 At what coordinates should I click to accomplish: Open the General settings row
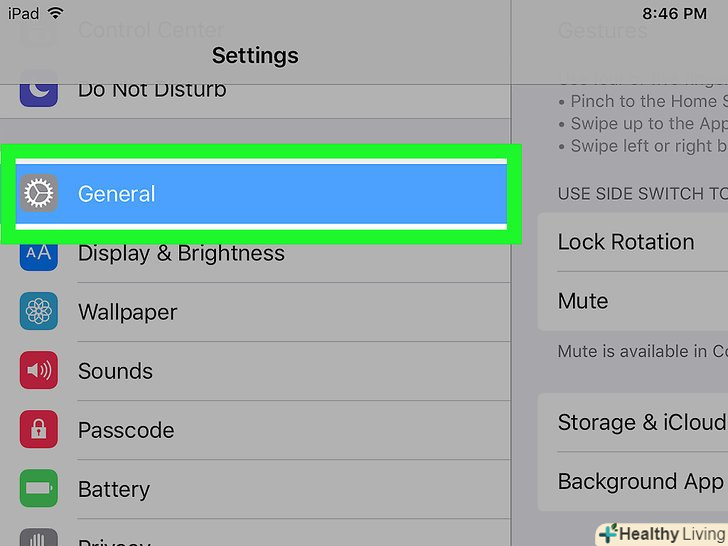[260, 193]
